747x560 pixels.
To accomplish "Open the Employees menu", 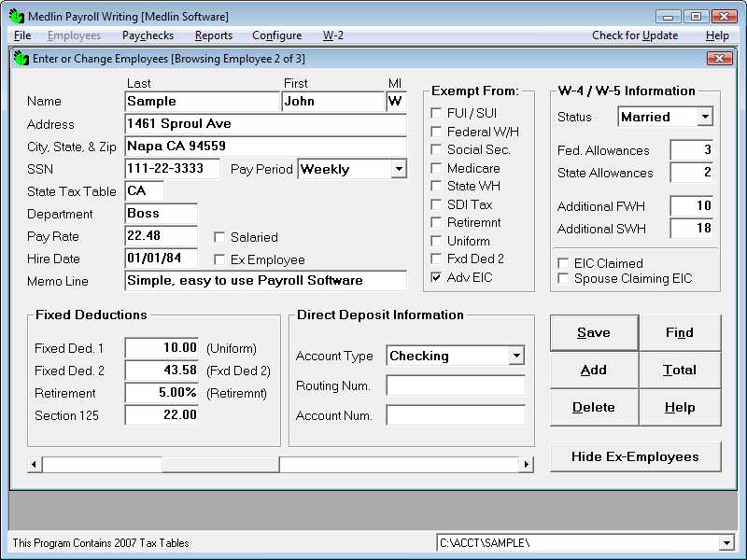I will (75, 35).
